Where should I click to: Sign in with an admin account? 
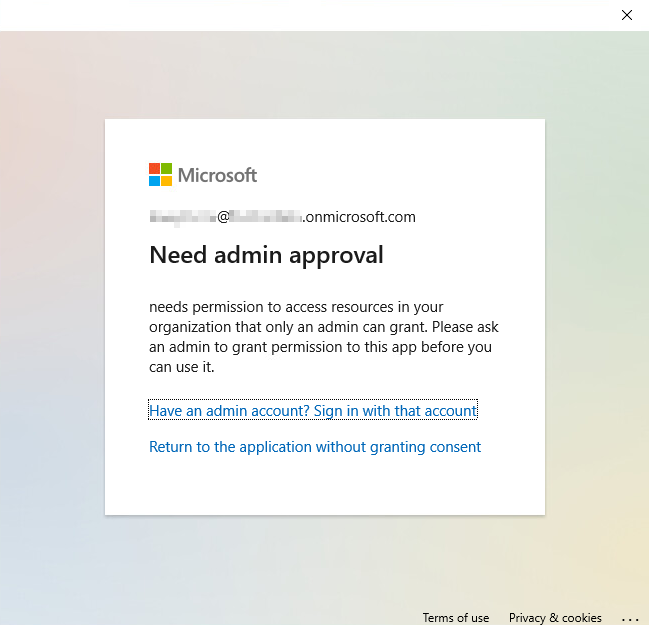tap(313, 411)
